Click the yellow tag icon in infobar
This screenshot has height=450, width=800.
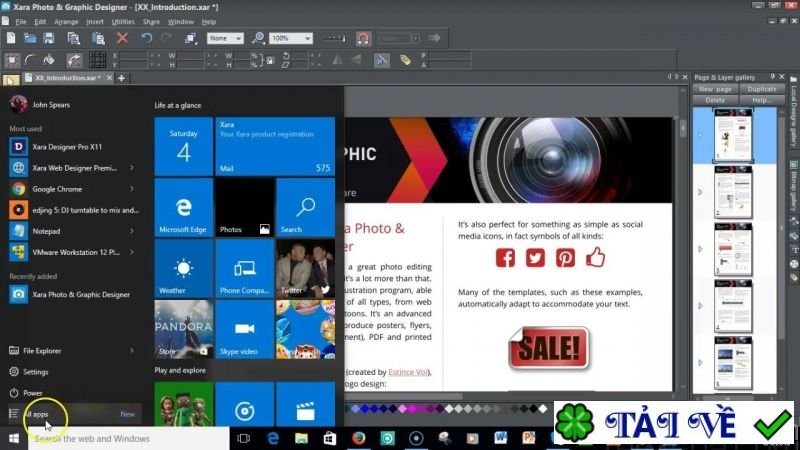406,60
